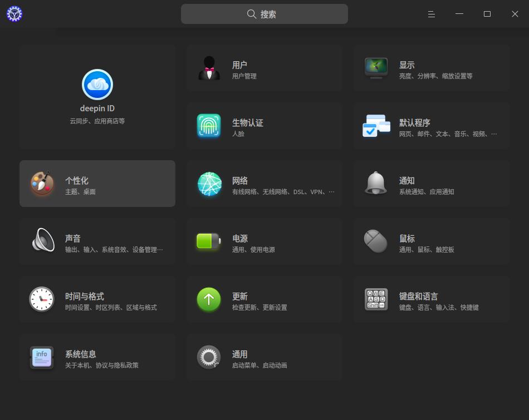Click 关于本机、协议与隐私政策 description
This screenshot has width=529, height=420.
click(101, 365)
